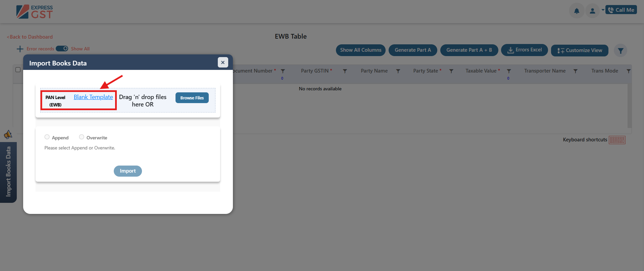The image size is (644, 271).
Task: Click the megaphone announcement icon
Action: (x=8, y=135)
